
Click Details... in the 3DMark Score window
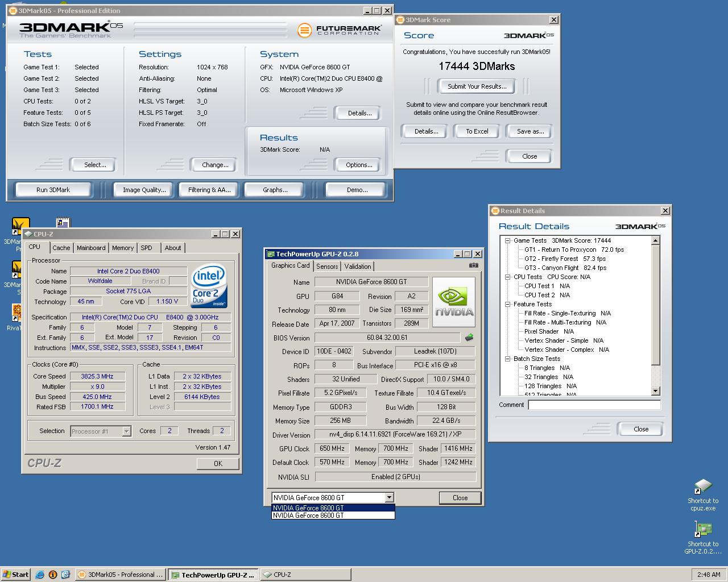point(426,131)
